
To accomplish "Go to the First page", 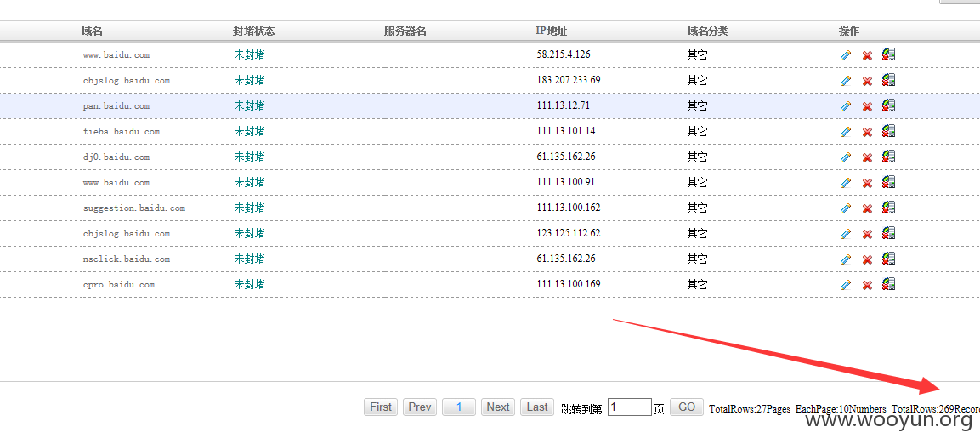I will click(x=381, y=407).
